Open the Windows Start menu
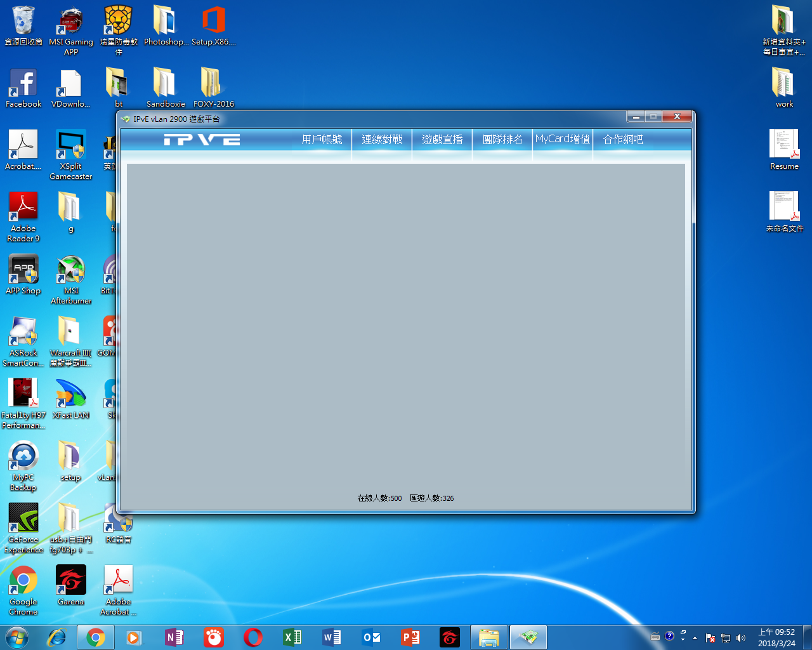This screenshot has width=812, height=650. tap(17, 637)
